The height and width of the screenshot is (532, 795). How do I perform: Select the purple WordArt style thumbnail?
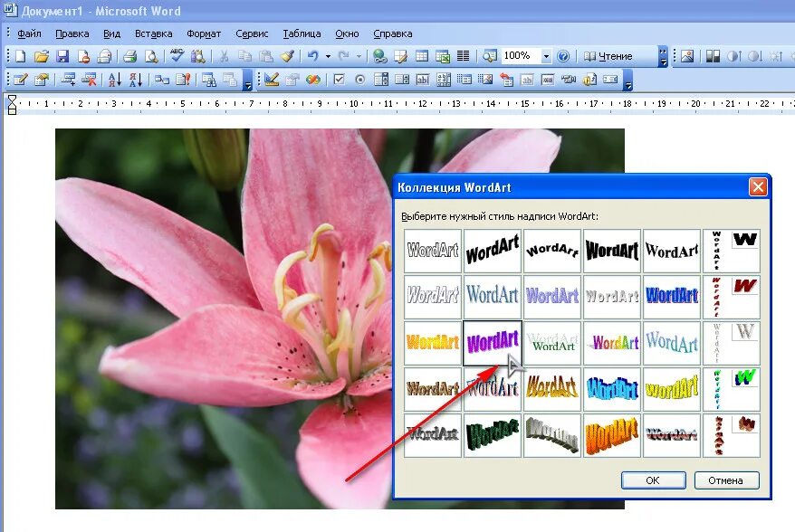point(493,343)
